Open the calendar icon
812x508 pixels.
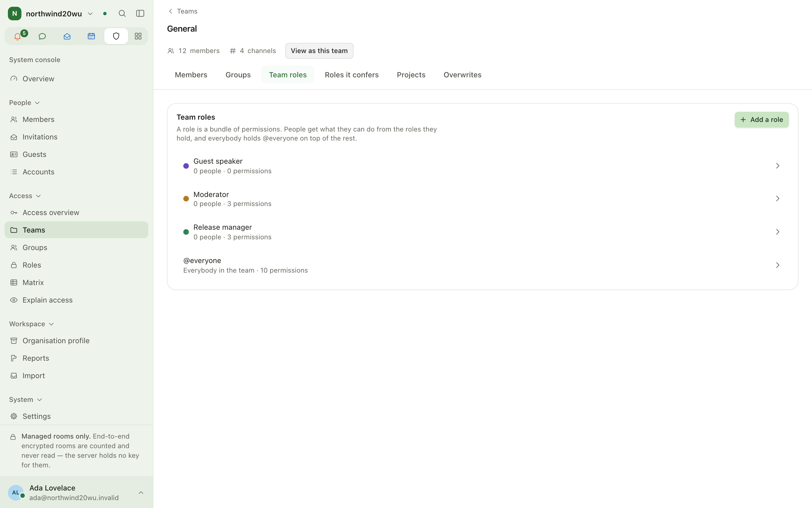[91, 36]
